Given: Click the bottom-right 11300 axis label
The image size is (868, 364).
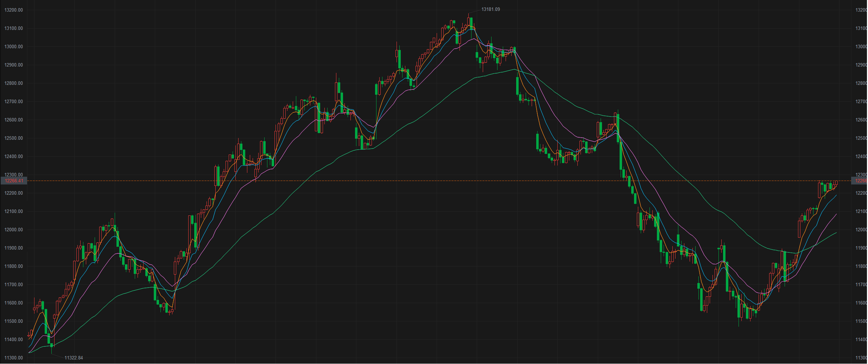Looking at the screenshot, I should pos(861,358).
